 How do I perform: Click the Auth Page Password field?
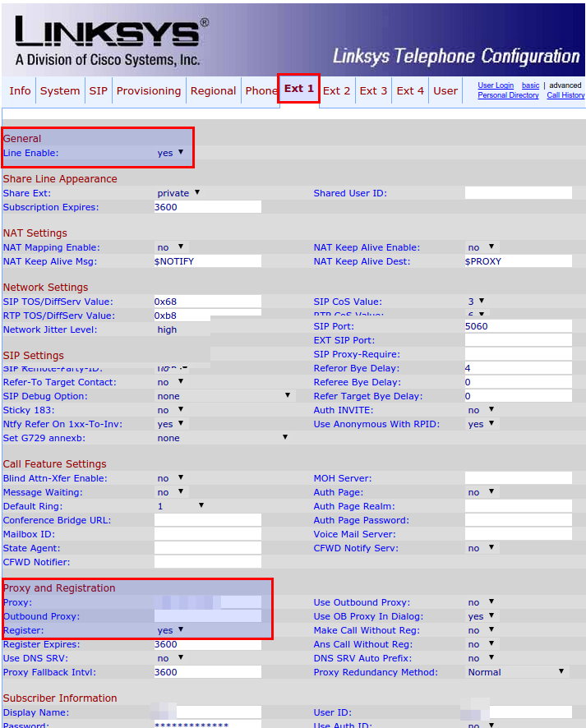tap(519, 520)
